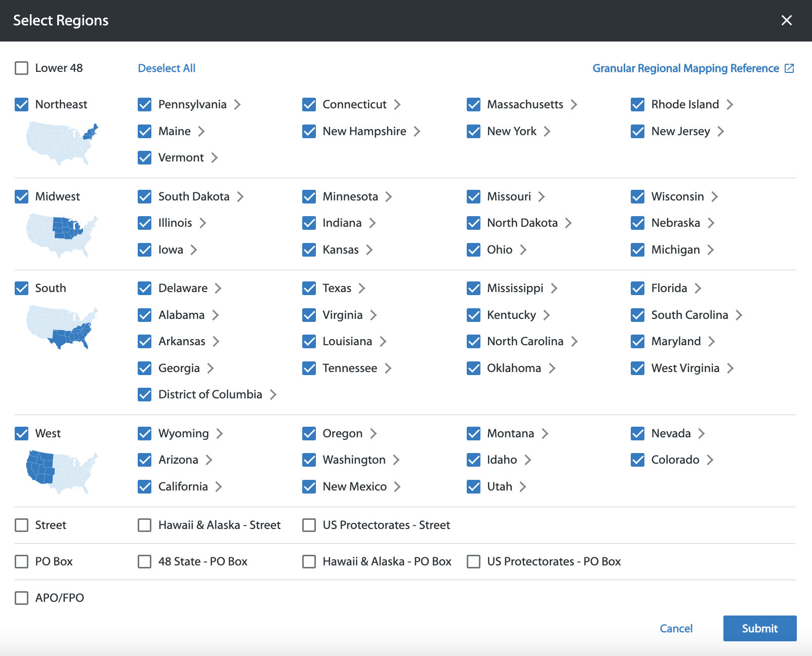Expand Minnesota chevron arrow

pos(389,196)
